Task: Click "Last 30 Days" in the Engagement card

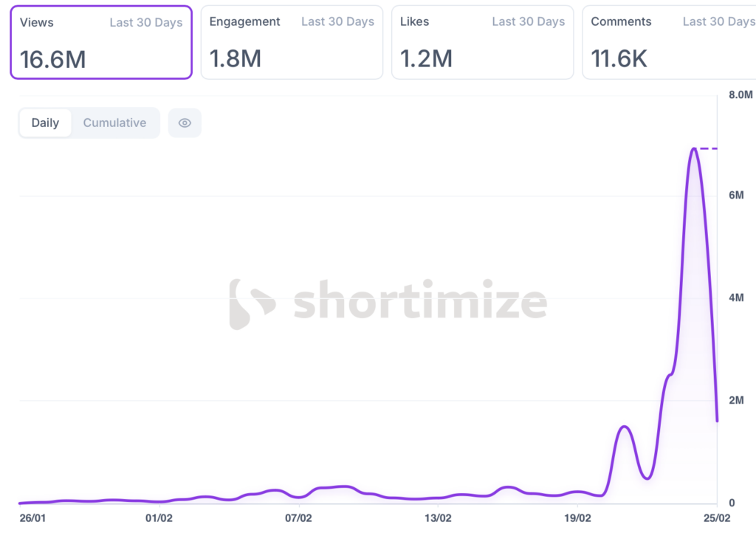Action: (337, 22)
